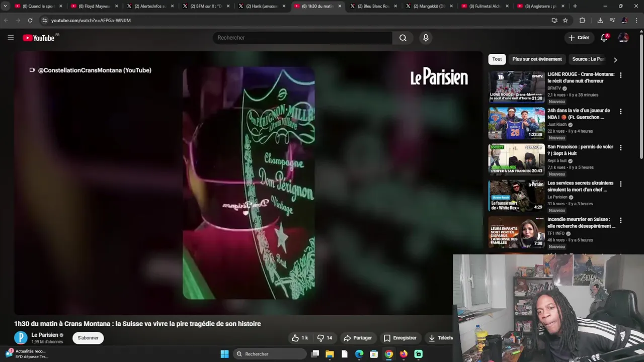Click the Créer button
644x362 pixels.
click(579, 38)
